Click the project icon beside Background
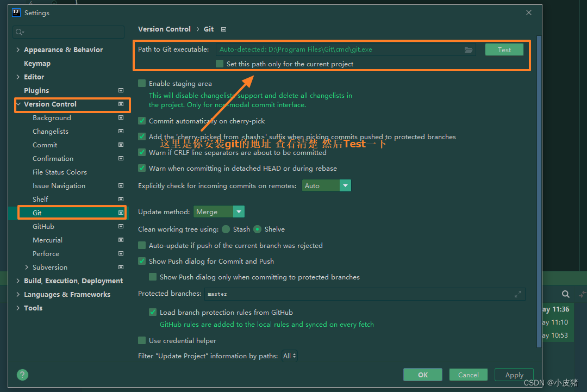The width and height of the screenshot is (587, 392). click(121, 117)
